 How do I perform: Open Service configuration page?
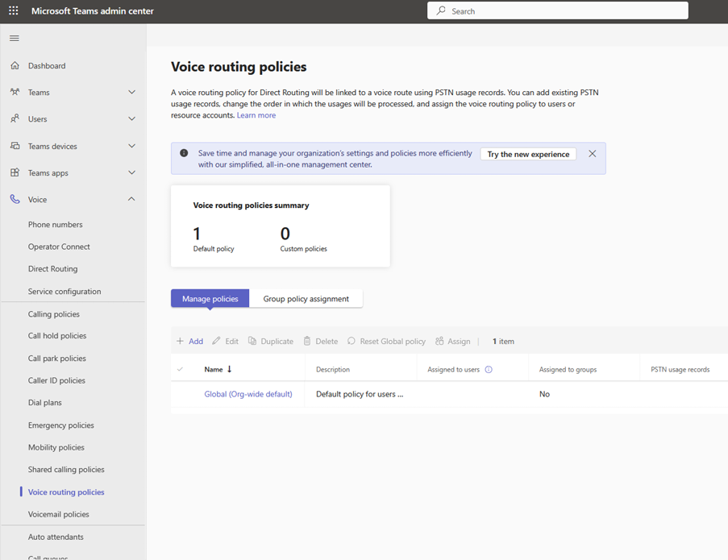coord(64,292)
